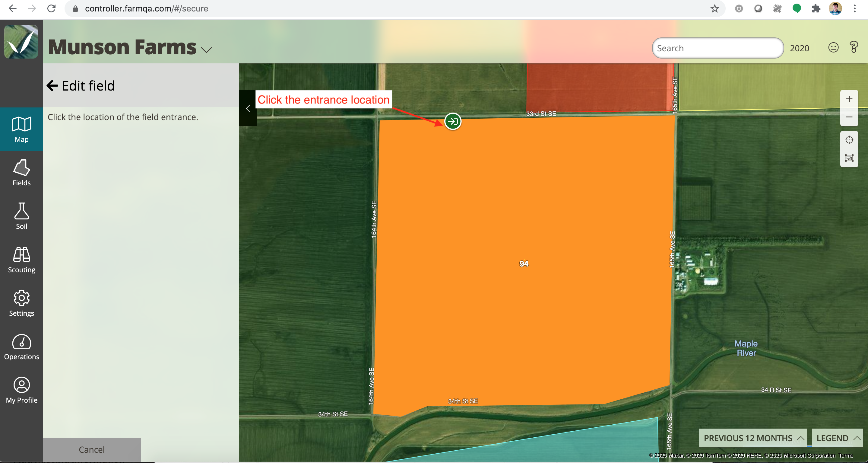Open the extensions puzzle icon
Screen dimensions: 868x463
[x=816, y=8]
